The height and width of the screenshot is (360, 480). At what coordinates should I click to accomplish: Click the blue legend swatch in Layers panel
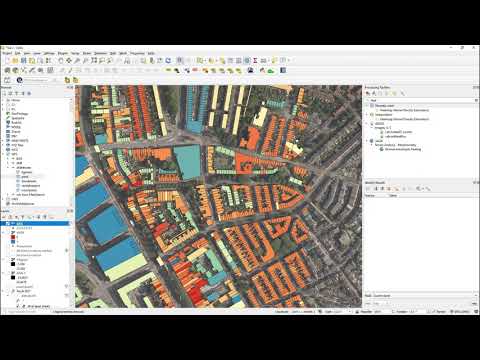13,242
